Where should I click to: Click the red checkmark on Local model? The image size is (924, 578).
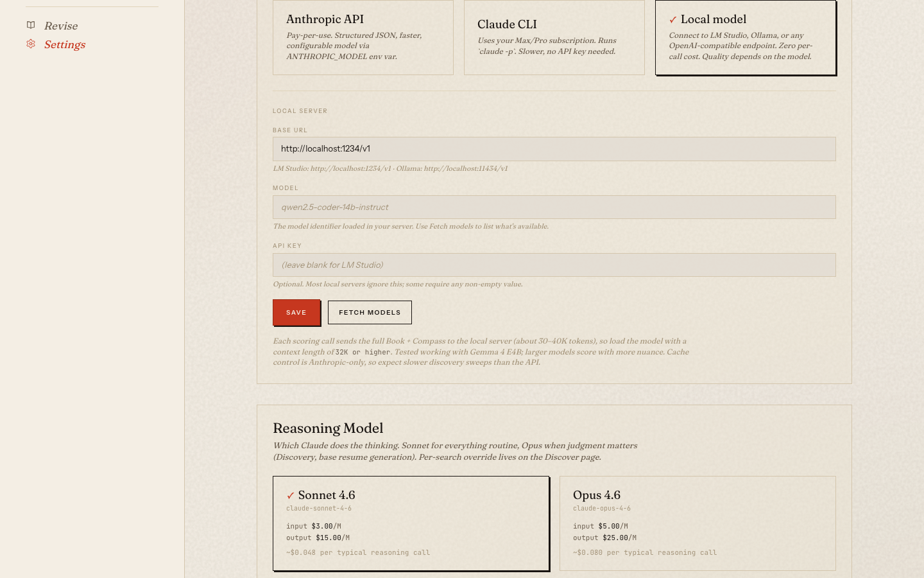click(673, 20)
